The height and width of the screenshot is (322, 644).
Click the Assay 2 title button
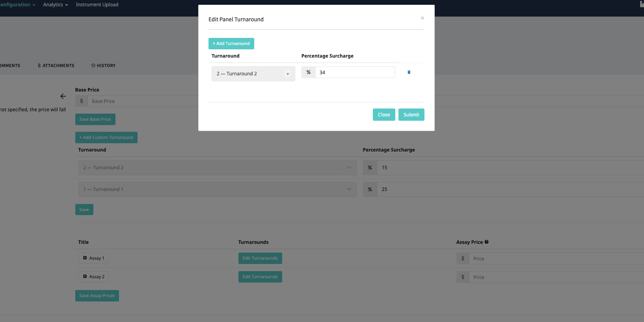(x=93, y=277)
